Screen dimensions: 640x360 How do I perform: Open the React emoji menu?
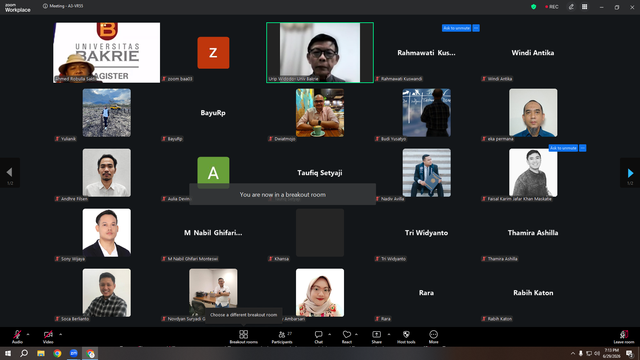click(x=347, y=337)
